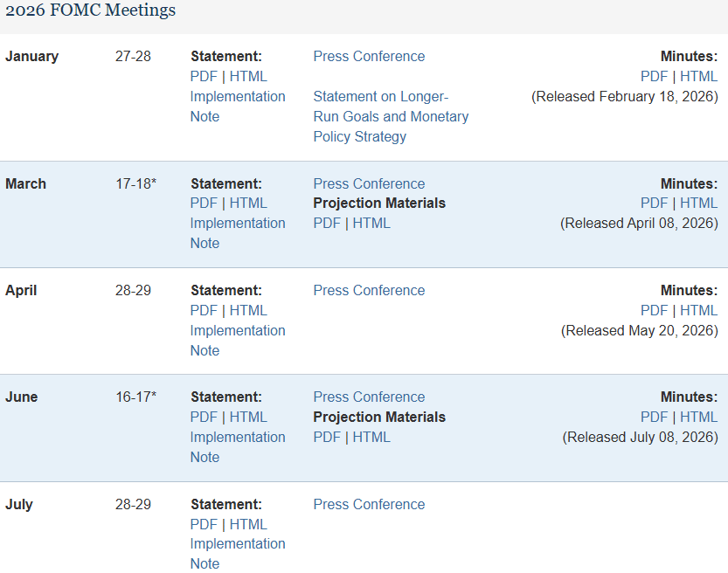Open June Projection Materials PDF
The image size is (728, 573).
(327, 437)
